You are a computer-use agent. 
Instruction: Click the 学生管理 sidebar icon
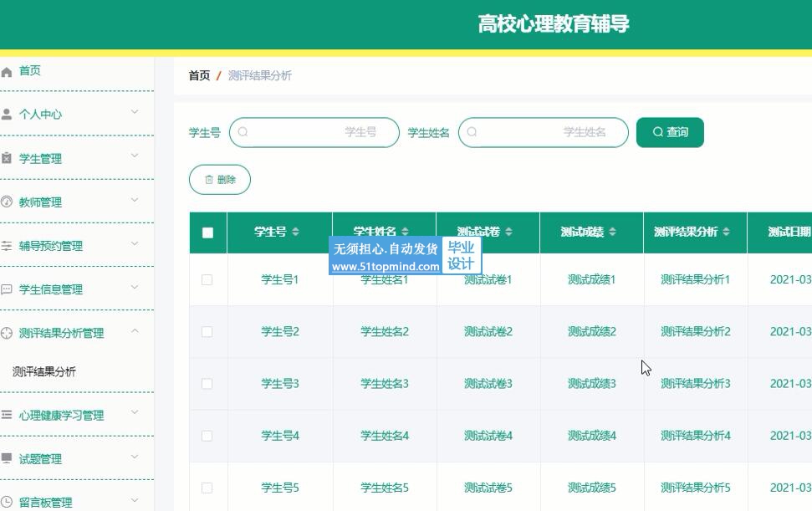click(7, 159)
